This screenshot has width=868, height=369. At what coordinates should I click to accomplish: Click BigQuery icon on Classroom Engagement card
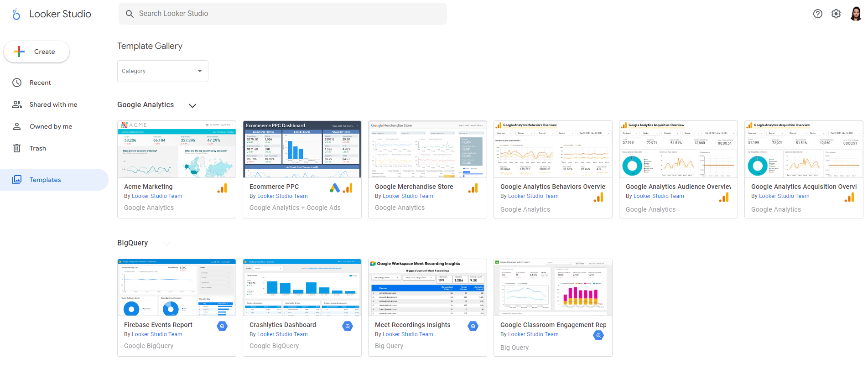[x=598, y=335]
